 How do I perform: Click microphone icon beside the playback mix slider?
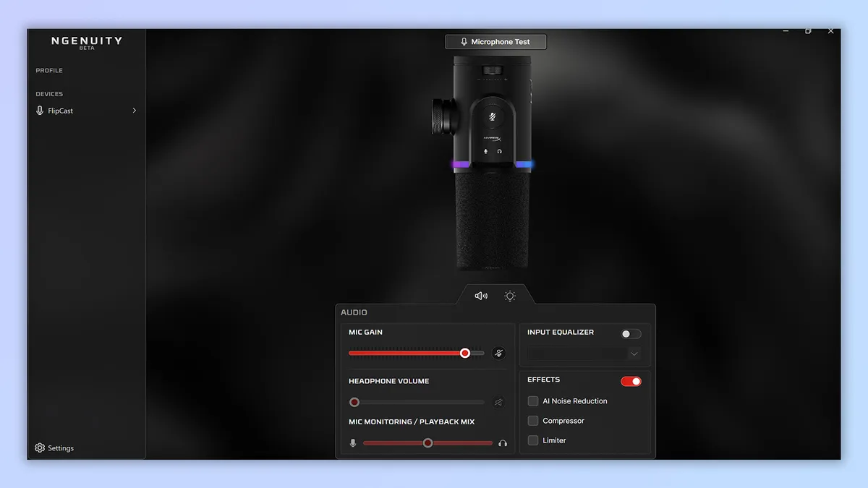pos(353,442)
